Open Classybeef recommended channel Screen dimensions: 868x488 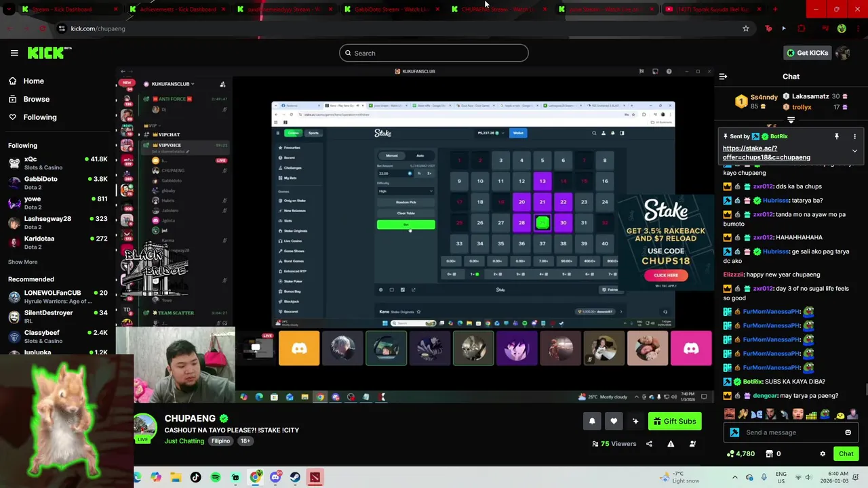(58, 336)
